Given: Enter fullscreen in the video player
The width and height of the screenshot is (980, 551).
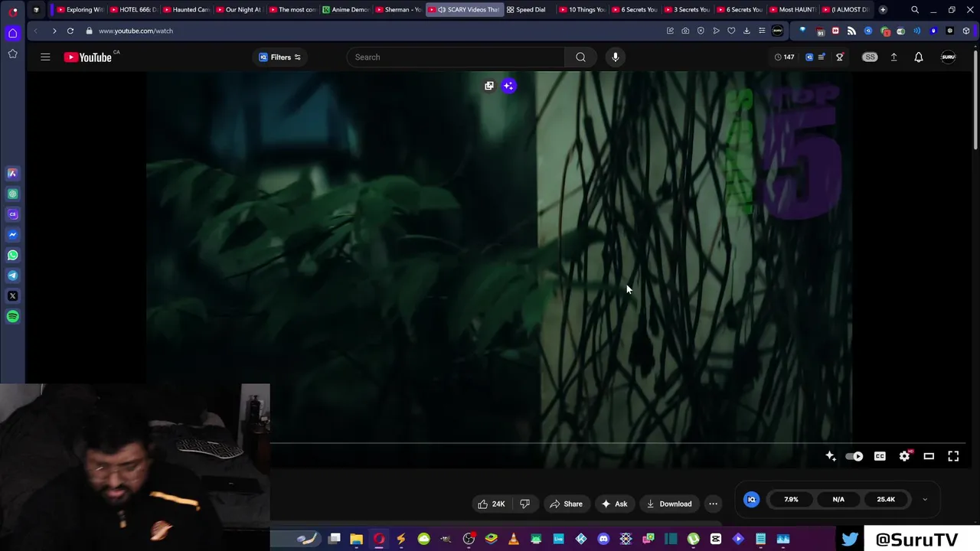Looking at the screenshot, I should [x=953, y=456].
